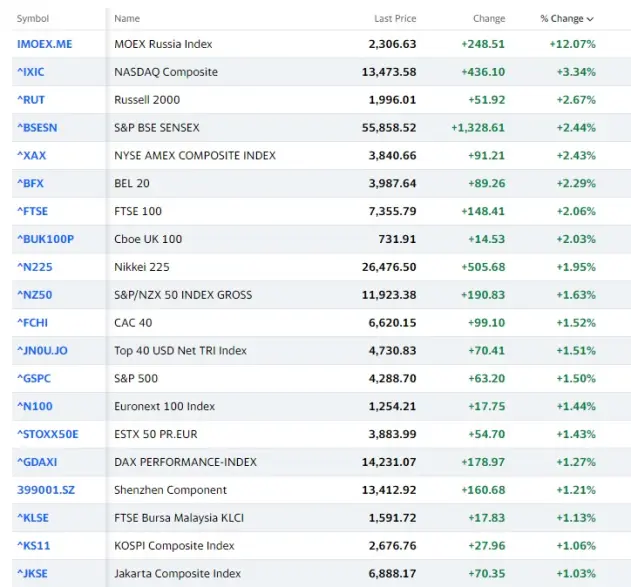Click the +1.03% percent change
631x587 pixels.
tap(576, 573)
